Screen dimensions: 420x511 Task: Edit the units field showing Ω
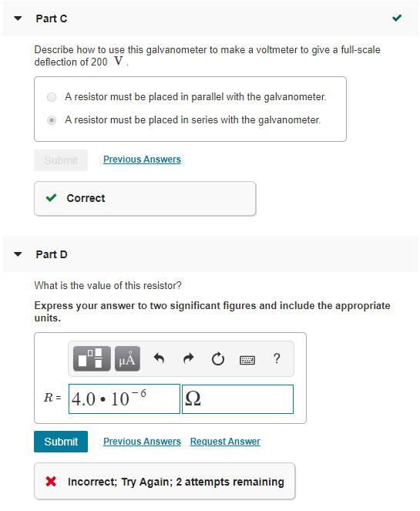click(238, 399)
